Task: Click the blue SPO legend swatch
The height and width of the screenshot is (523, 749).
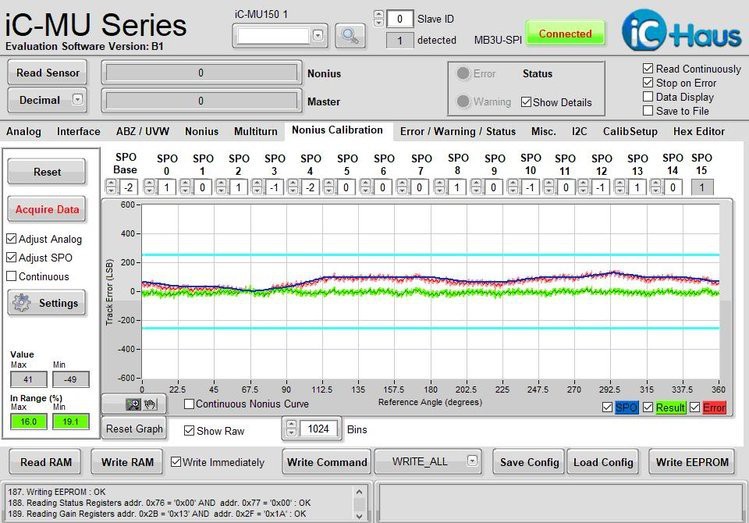Action: 626,408
